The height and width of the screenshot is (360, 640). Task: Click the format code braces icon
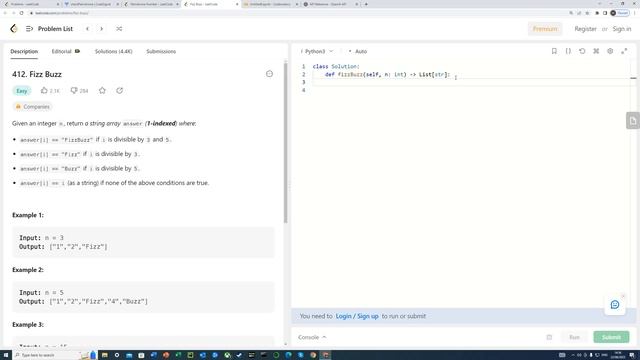568,51
